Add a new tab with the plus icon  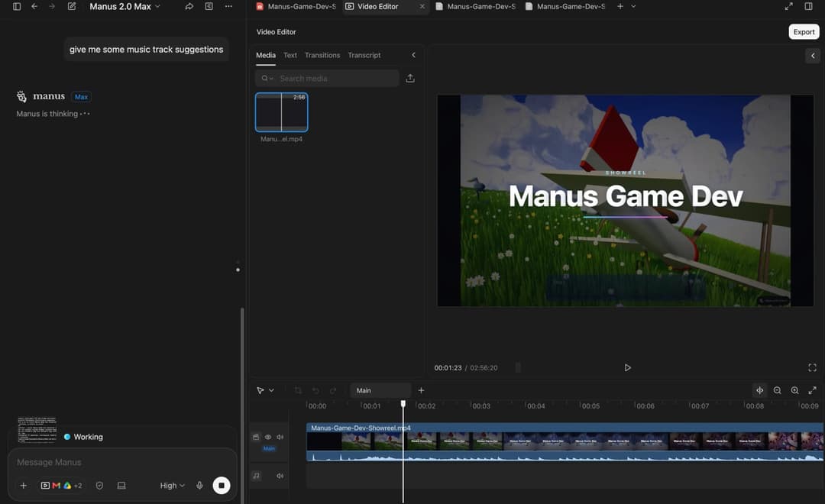tap(620, 6)
